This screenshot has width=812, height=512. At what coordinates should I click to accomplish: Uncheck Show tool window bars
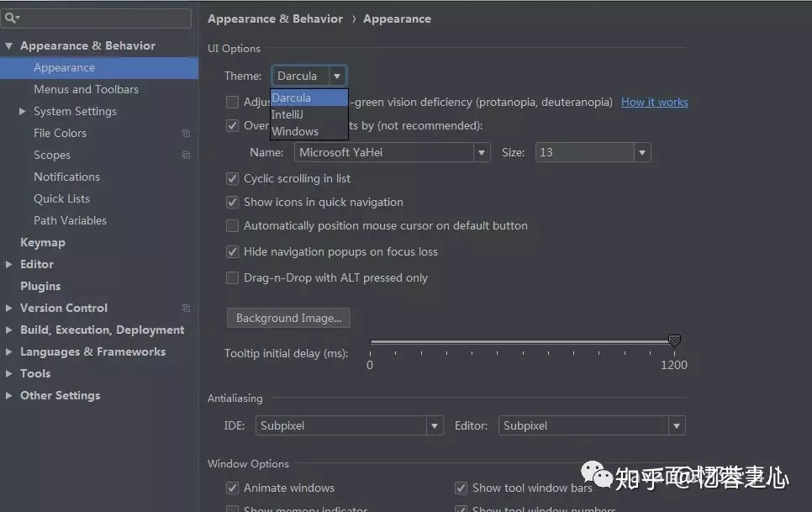tap(461, 488)
